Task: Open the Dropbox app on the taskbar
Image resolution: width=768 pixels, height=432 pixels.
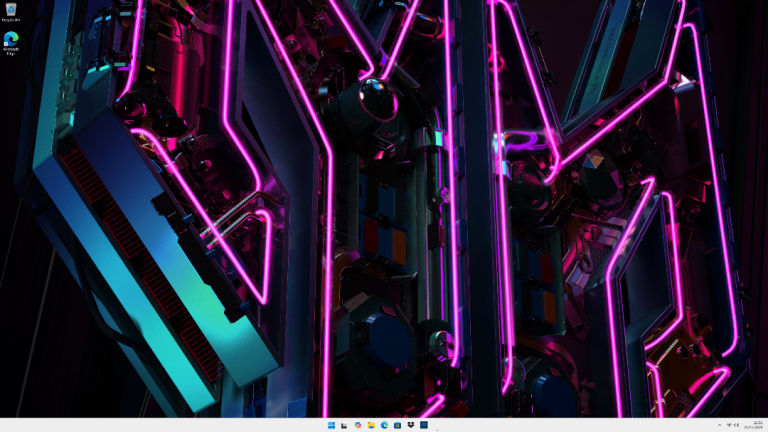Action: 411,425
